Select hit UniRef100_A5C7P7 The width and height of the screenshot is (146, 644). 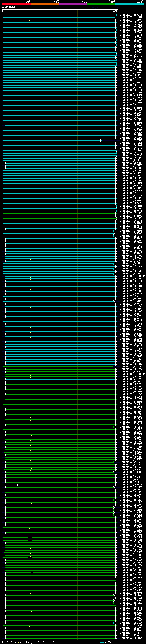131,50
